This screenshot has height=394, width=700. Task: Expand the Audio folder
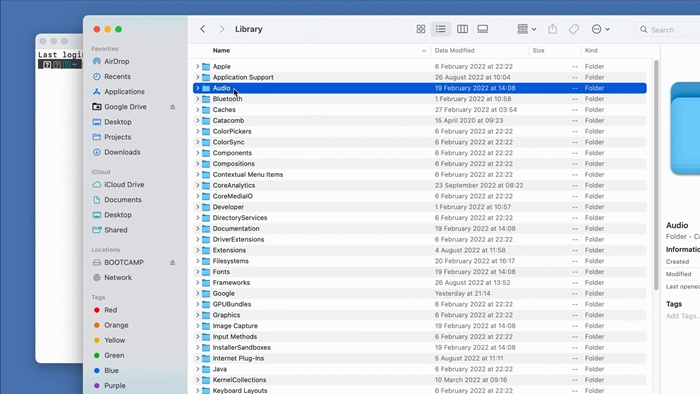(197, 88)
